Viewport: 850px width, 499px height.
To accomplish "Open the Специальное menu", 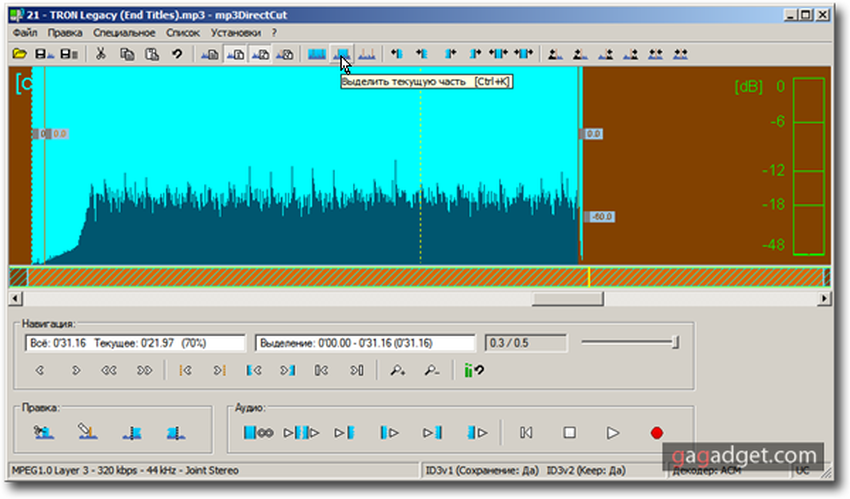I will 124,32.
